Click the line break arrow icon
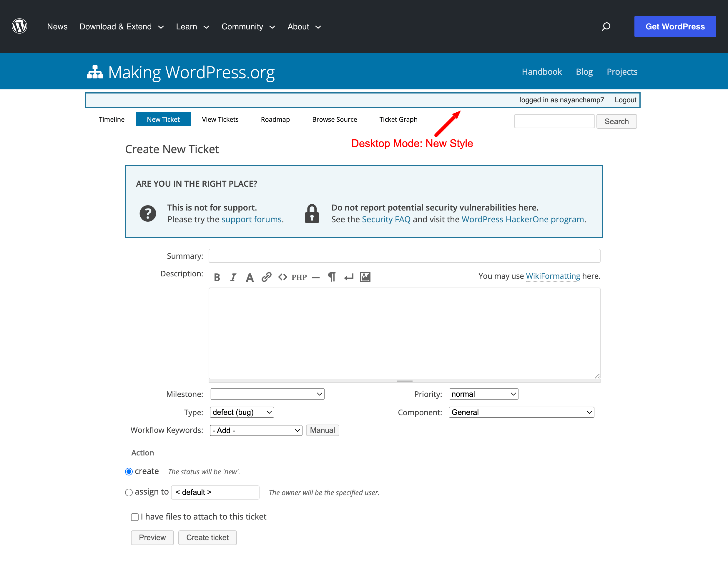Screen dimensions: 728x561 click(349, 277)
